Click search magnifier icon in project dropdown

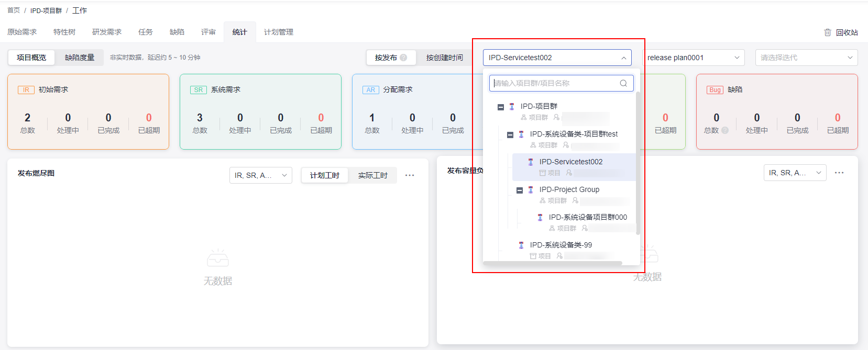623,83
